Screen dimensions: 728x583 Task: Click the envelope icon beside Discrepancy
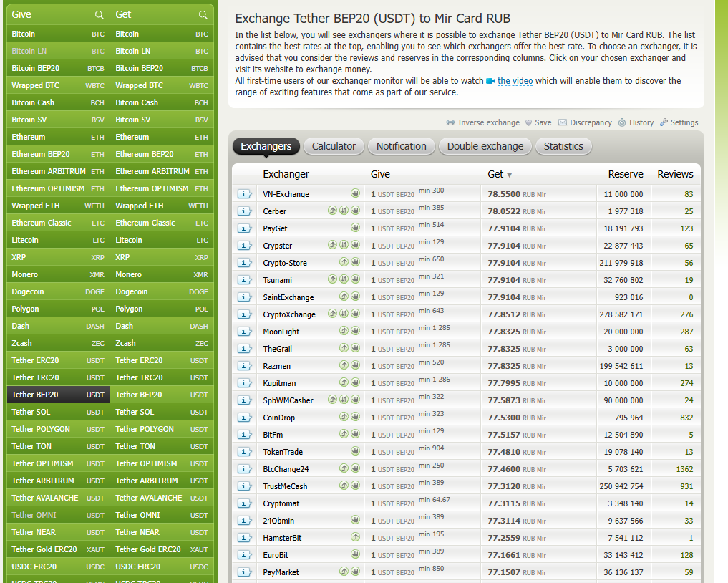562,122
